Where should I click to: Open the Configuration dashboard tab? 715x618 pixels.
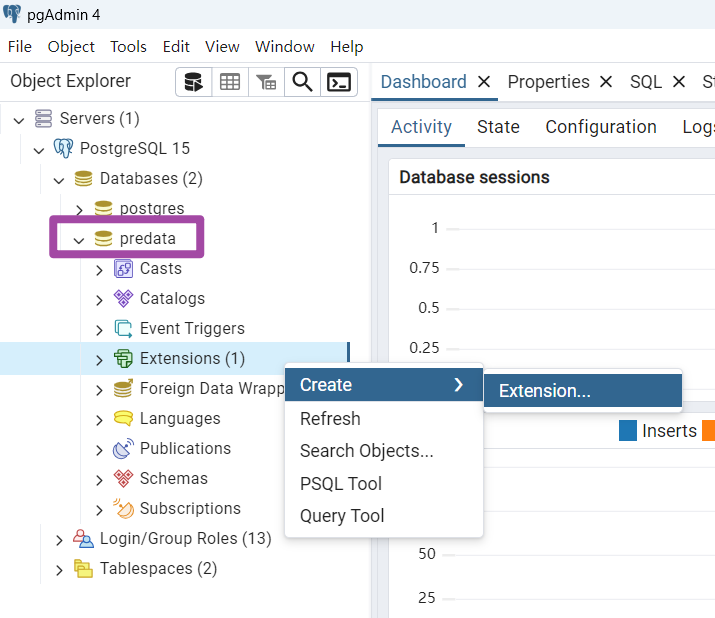pyautogui.click(x=601, y=127)
